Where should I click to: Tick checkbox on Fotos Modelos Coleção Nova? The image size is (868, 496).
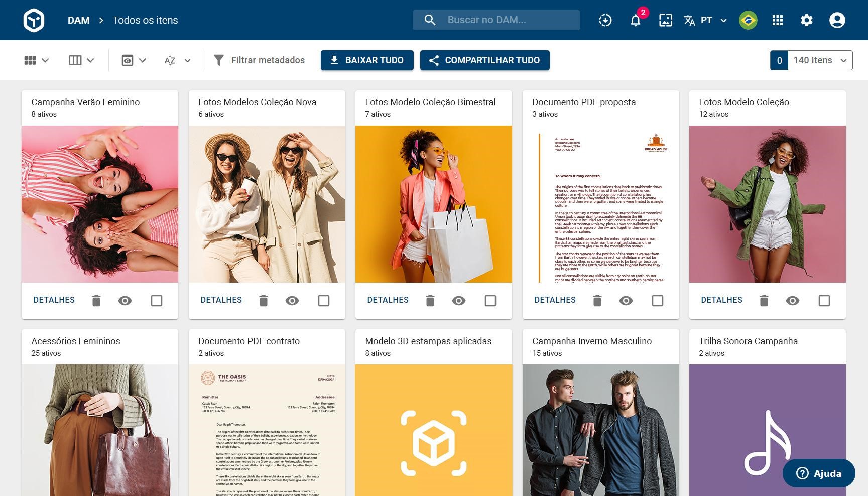[x=324, y=301]
